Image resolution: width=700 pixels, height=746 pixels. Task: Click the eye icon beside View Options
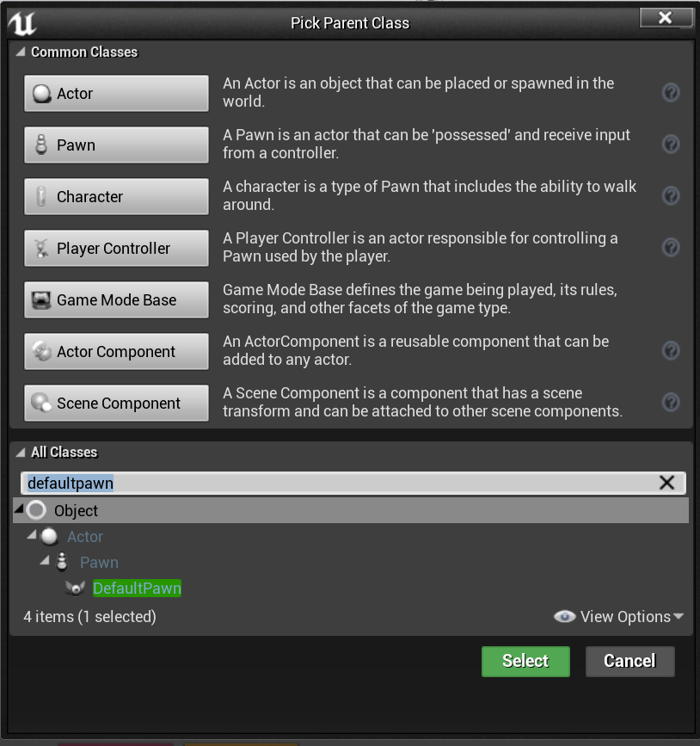pos(565,616)
